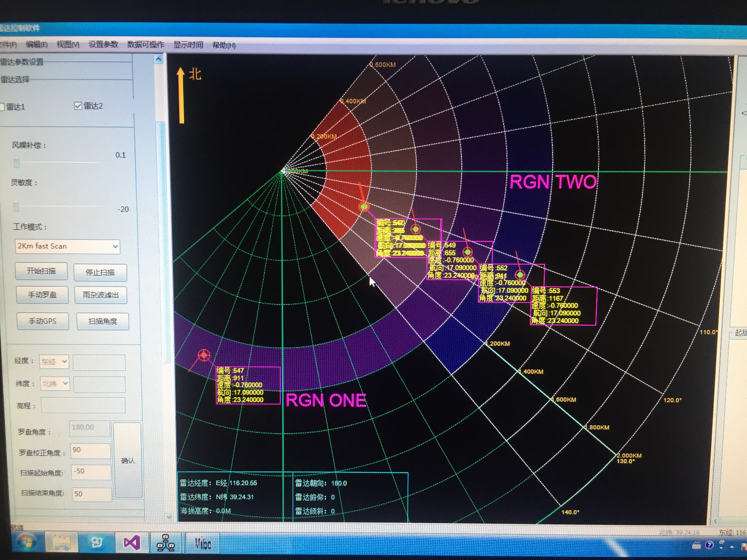The width and height of the screenshot is (747, 560).
Task: Click the 灵敏度 slider handle
Action: point(16,205)
